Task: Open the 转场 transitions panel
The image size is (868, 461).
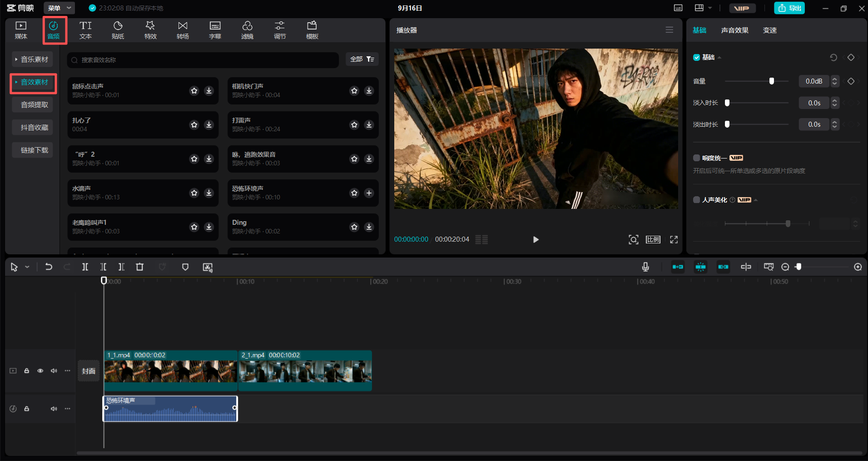Action: pyautogui.click(x=183, y=30)
